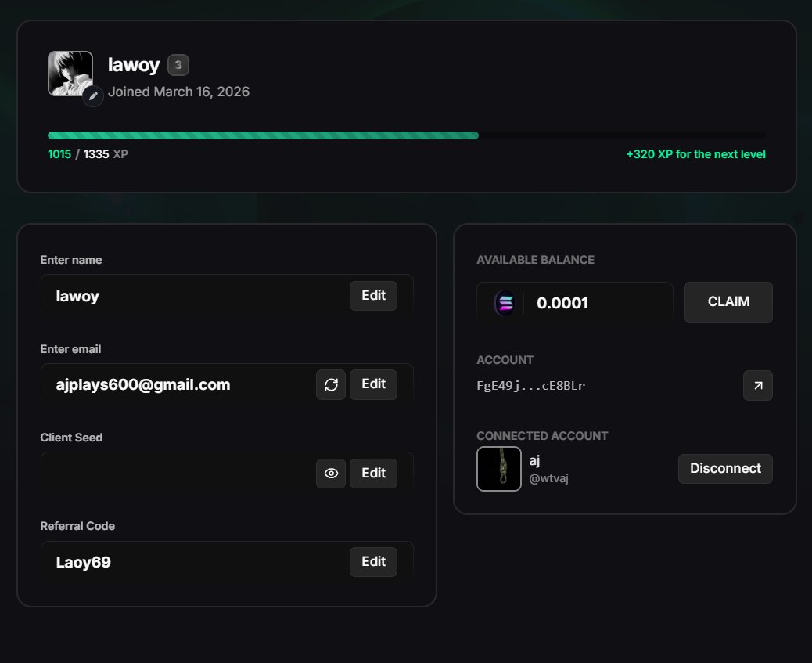
Task: Click the Enter name label
Action: click(71, 260)
